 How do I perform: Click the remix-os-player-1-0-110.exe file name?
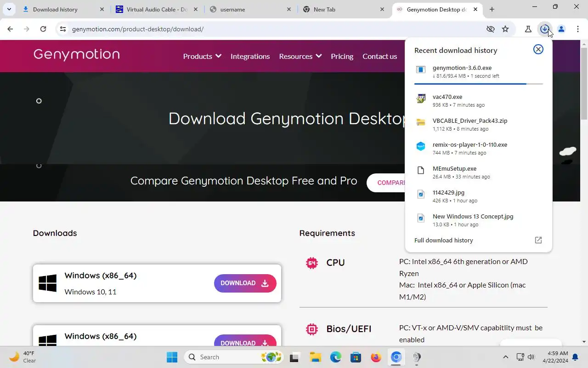pyautogui.click(x=470, y=145)
